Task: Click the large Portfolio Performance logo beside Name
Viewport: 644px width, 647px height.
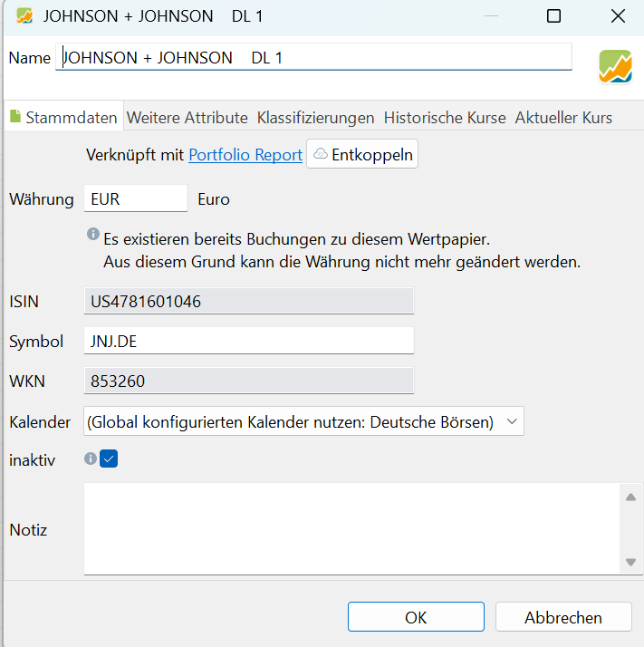Action: pos(615,67)
